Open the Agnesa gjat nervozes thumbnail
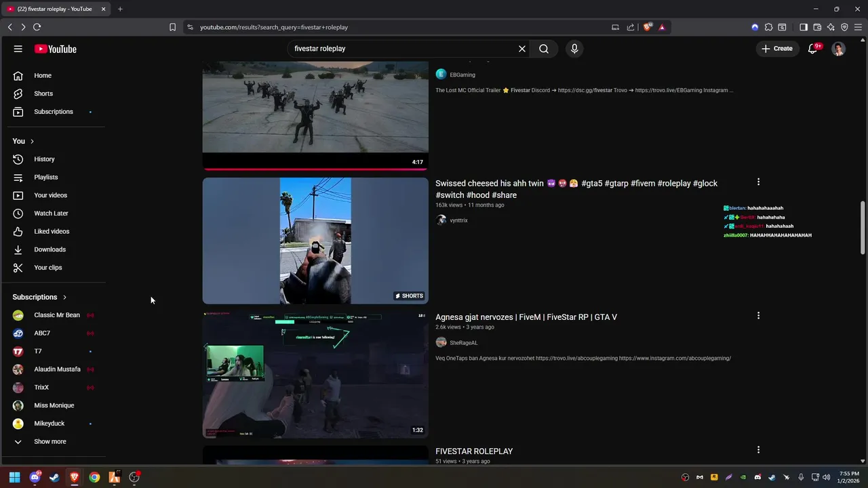 point(315,375)
